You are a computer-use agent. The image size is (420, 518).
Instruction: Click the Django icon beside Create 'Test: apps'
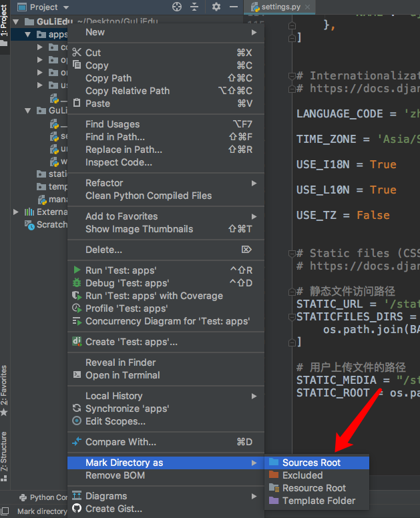pyautogui.click(x=77, y=342)
